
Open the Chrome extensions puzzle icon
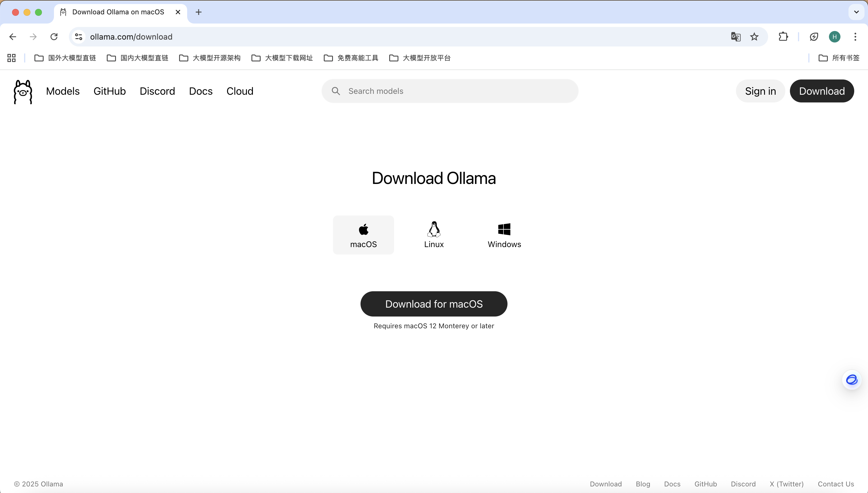pos(783,36)
